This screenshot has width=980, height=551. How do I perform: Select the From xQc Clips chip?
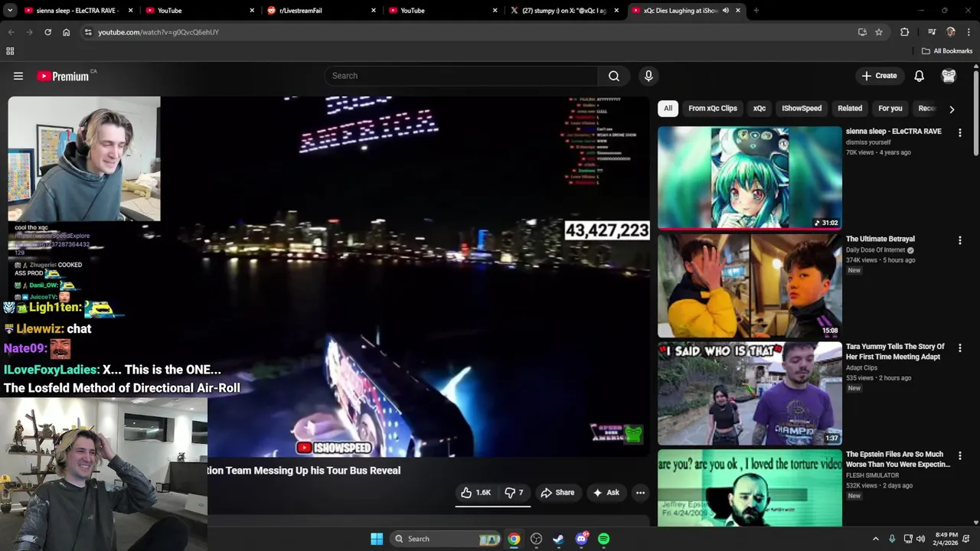click(712, 109)
